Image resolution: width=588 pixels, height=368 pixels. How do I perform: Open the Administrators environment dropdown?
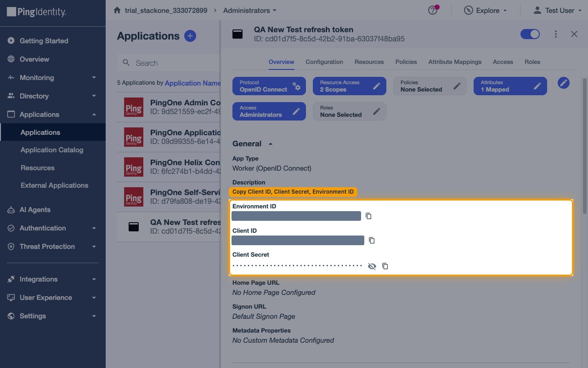[x=250, y=10]
